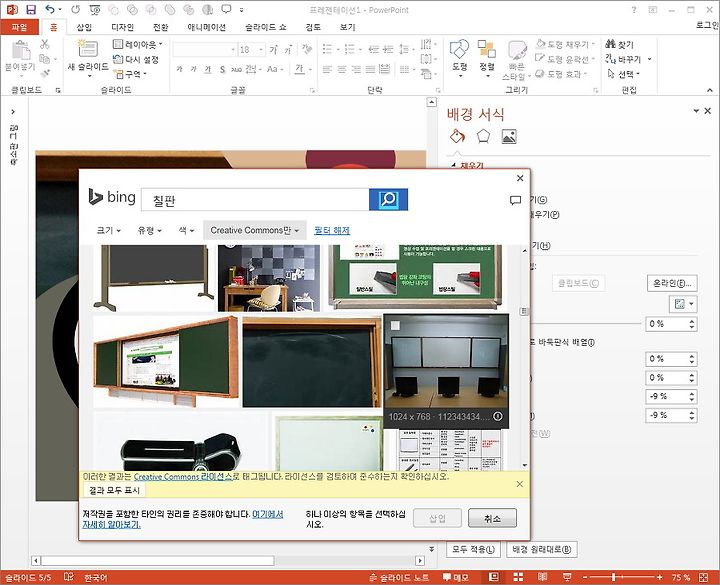This screenshot has width=720, height=585.
Task: Start the Slide Show icon in the status bar
Action: click(x=567, y=577)
